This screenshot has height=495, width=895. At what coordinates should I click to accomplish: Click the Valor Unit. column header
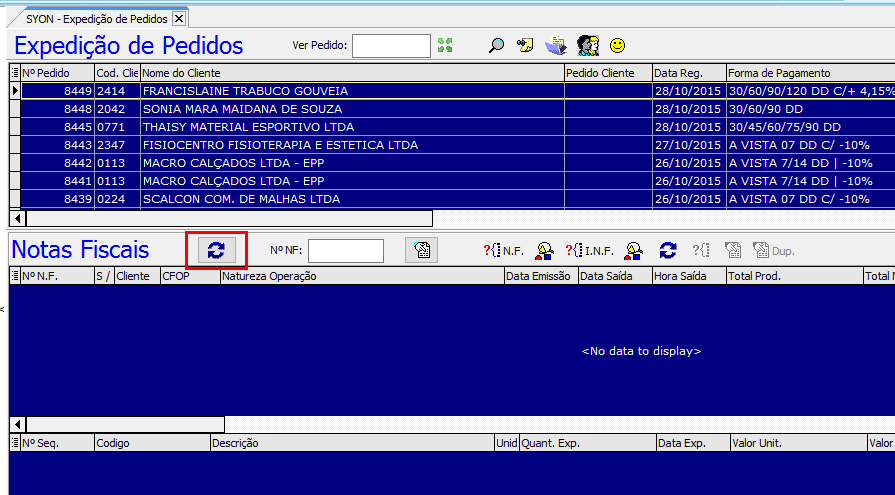(x=799, y=443)
